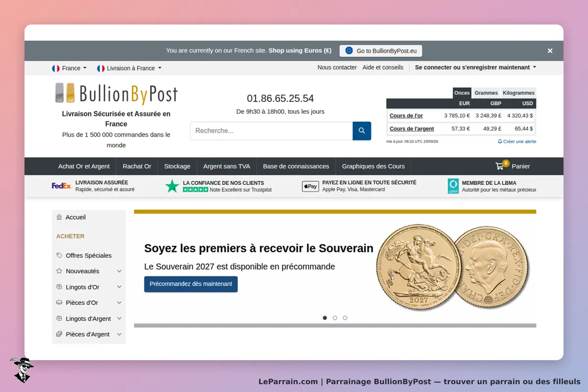Open the Stockage menu
The image size is (588, 392).
coord(177,166)
